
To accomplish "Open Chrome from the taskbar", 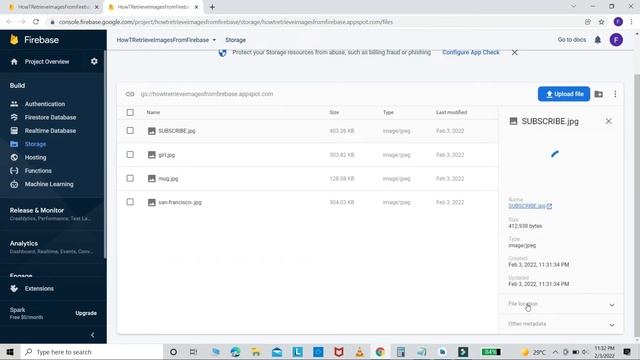I will click(x=380, y=352).
